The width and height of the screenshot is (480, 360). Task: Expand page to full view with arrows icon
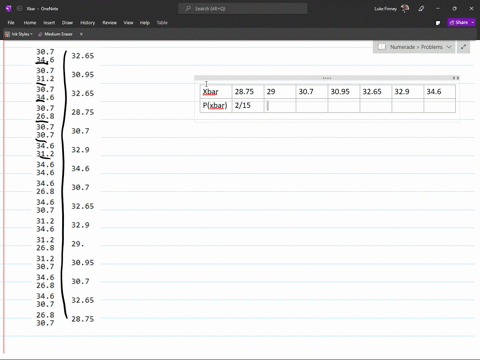[463, 47]
